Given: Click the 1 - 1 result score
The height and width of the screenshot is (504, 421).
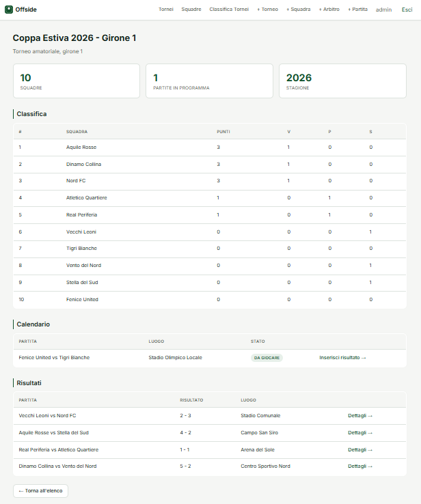Looking at the screenshot, I should (x=185, y=449).
